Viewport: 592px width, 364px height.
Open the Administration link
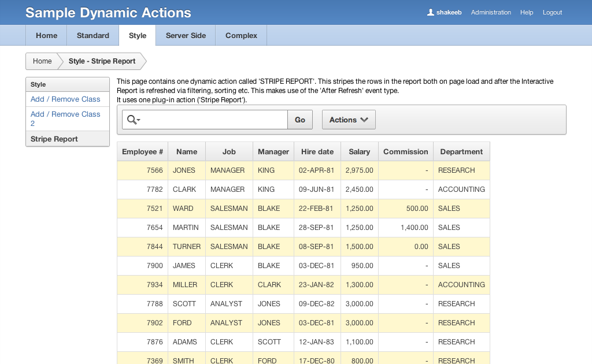[x=491, y=12]
